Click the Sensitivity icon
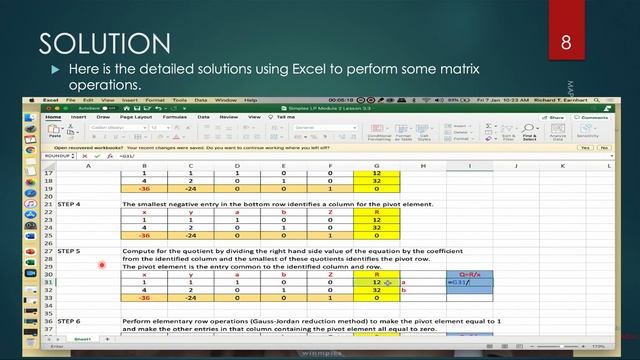 coord(588,131)
